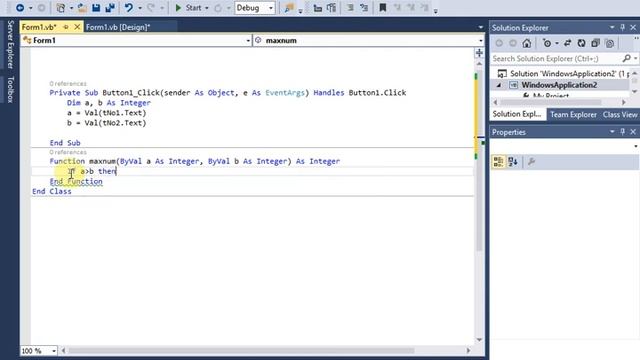Click 'Button1_Click' in the Sub declaration
The height and width of the screenshot is (360, 640).
click(131, 93)
